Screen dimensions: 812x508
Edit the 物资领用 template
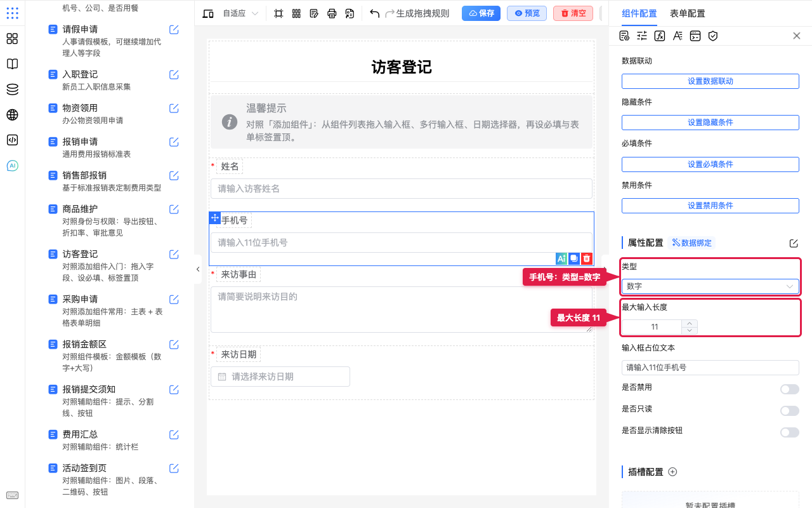click(x=174, y=108)
